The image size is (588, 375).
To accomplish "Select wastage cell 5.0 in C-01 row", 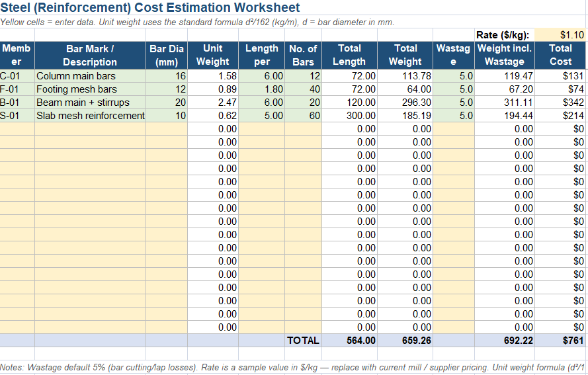I will coord(454,76).
